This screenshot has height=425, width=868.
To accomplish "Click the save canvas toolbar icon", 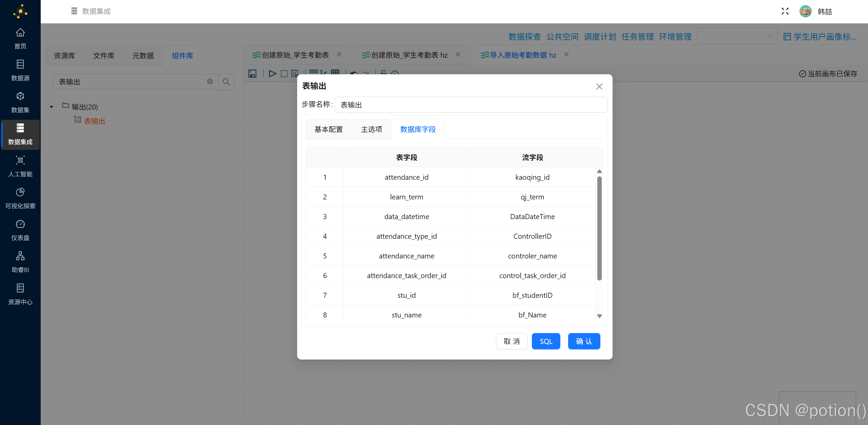I will click(x=252, y=74).
